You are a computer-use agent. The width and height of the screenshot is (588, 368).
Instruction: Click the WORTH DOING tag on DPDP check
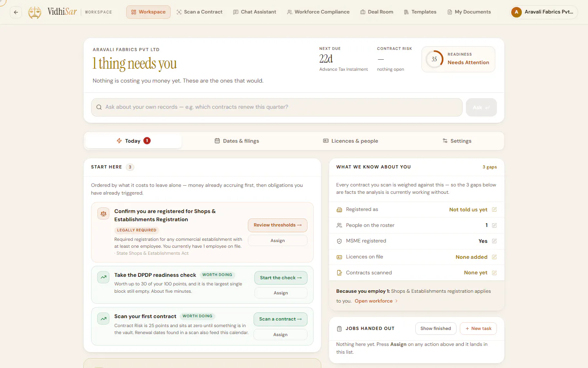217,275
